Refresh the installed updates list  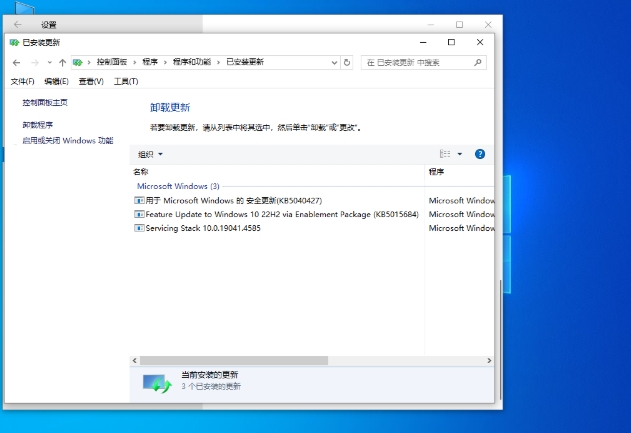pyautogui.click(x=347, y=62)
